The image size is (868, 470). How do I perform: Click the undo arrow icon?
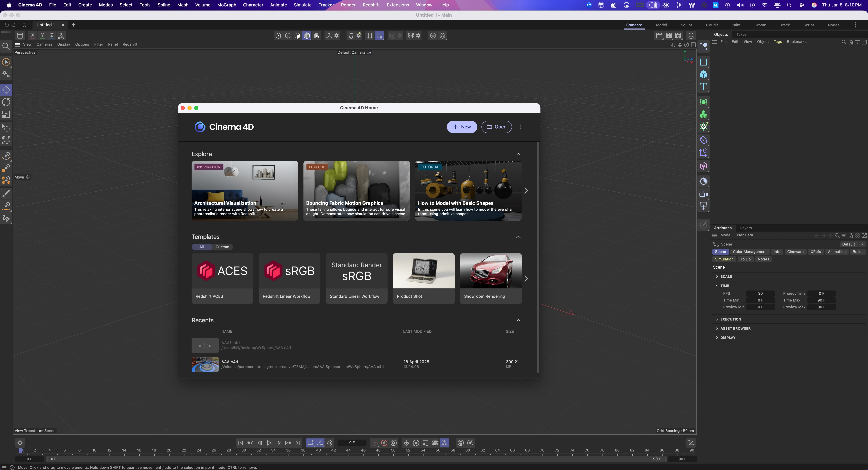6,25
